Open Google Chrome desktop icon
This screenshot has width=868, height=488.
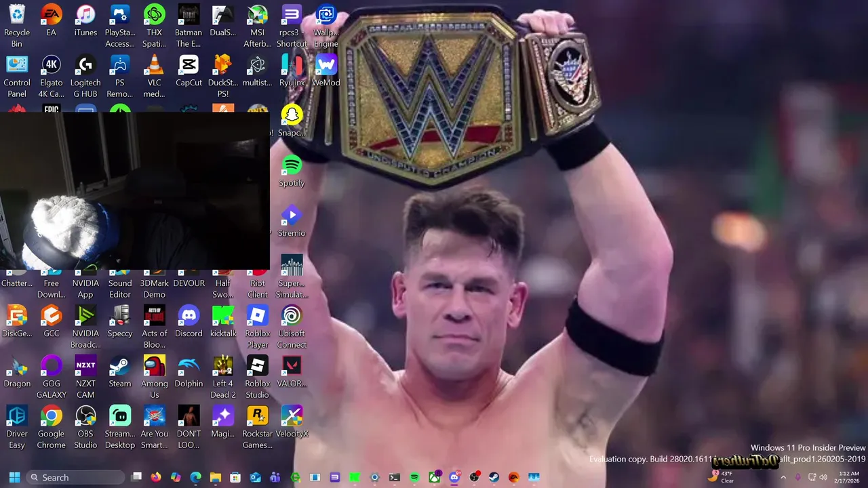(51, 427)
